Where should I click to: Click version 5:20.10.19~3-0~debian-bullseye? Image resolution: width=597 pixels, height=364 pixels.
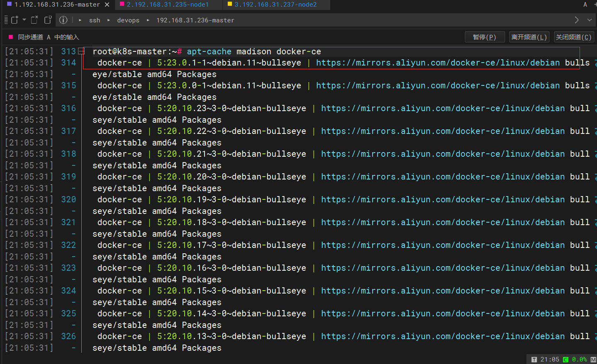point(231,199)
